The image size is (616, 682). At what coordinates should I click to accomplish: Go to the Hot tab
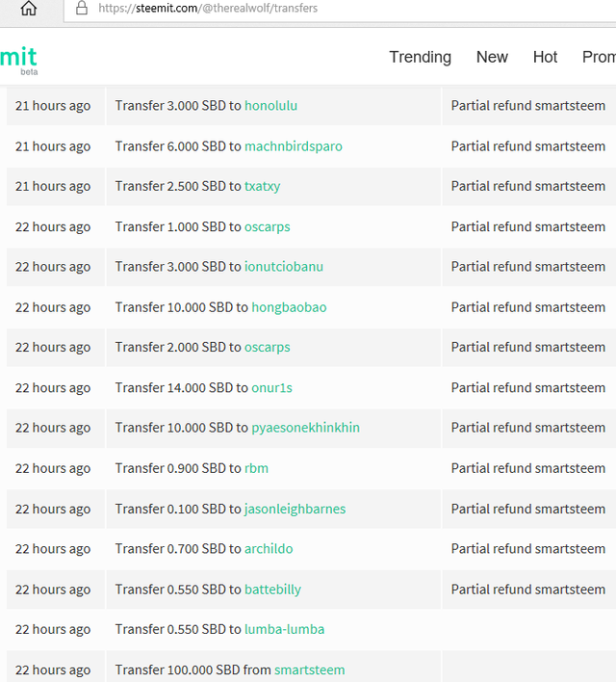(x=545, y=57)
